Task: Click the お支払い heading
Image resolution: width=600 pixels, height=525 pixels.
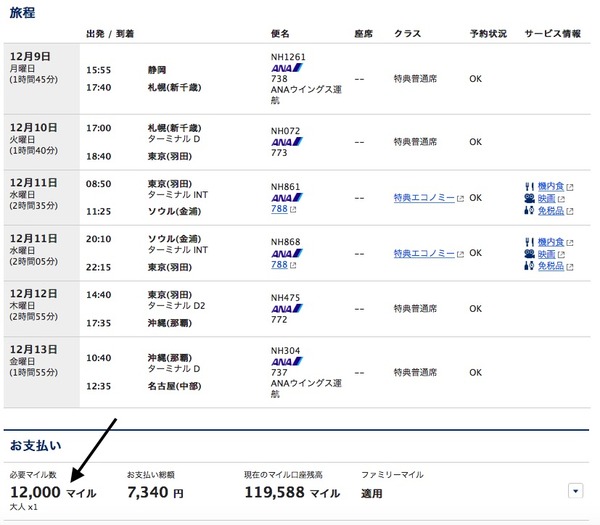Action: (x=35, y=445)
